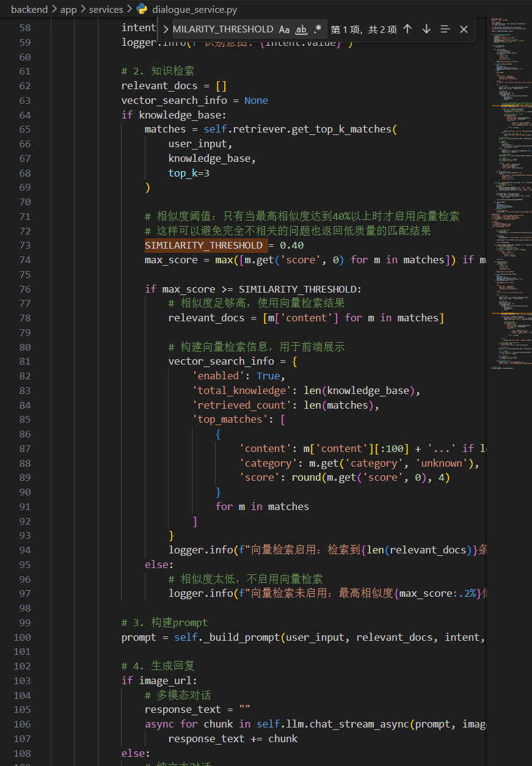Toggle Match Case in find widget
The height and width of the screenshot is (766, 532).
pyautogui.click(x=285, y=29)
